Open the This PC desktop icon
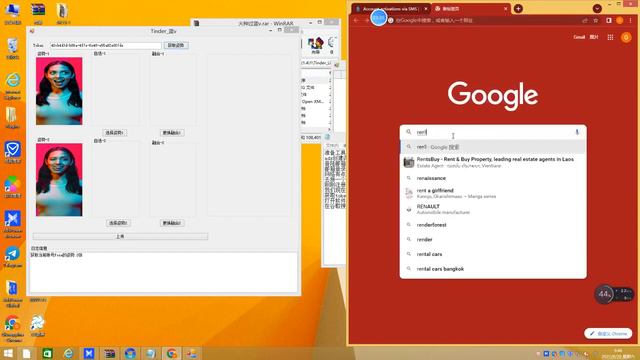The height and width of the screenshot is (360, 640). 13,13
